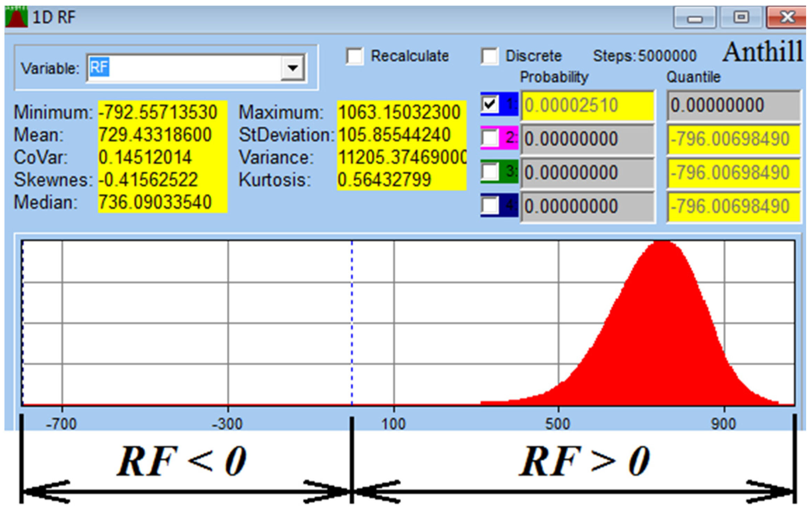Open the Variable dropdown arrow
Viewport: 812px width, 513px height.
293,68
